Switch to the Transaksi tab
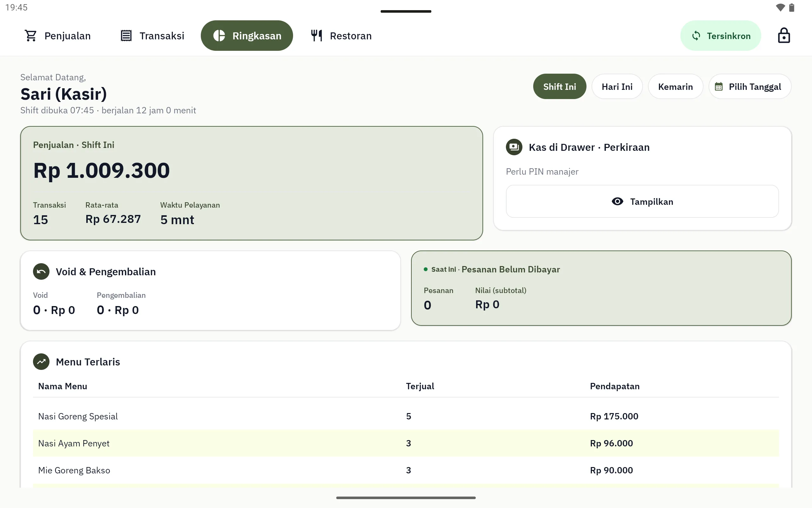Screen dimensions: 812x508 coord(152,36)
